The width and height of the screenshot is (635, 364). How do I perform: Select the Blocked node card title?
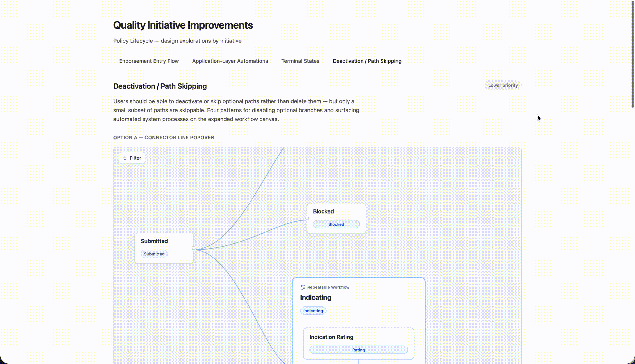(x=323, y=211)
